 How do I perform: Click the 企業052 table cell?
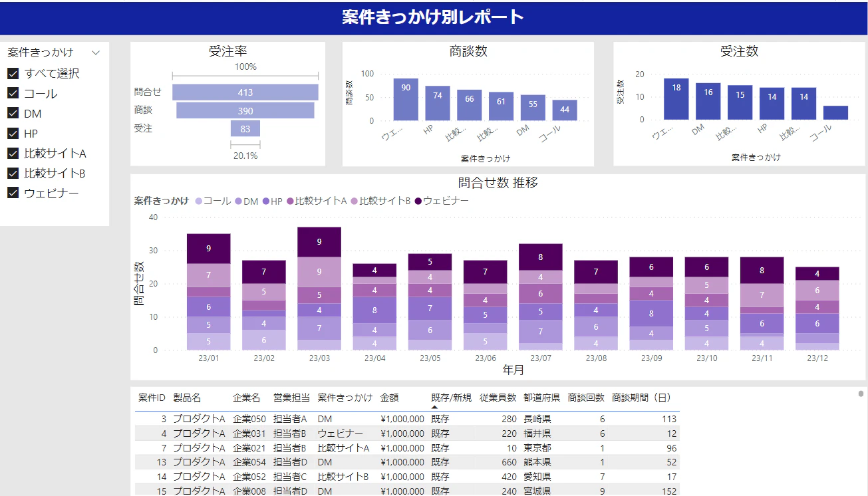pyautogui.click(x=249, y=477)
